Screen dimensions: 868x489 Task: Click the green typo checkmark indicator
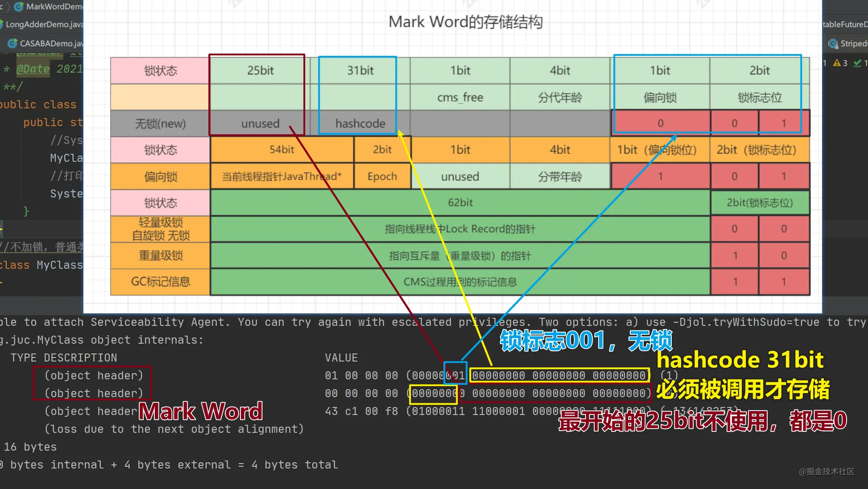coord(857,63)
